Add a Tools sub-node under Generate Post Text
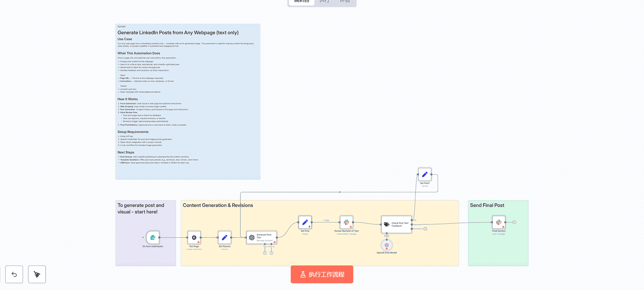Screen dimensions: 644x290 pyautogui.click(x=264, y=253)
